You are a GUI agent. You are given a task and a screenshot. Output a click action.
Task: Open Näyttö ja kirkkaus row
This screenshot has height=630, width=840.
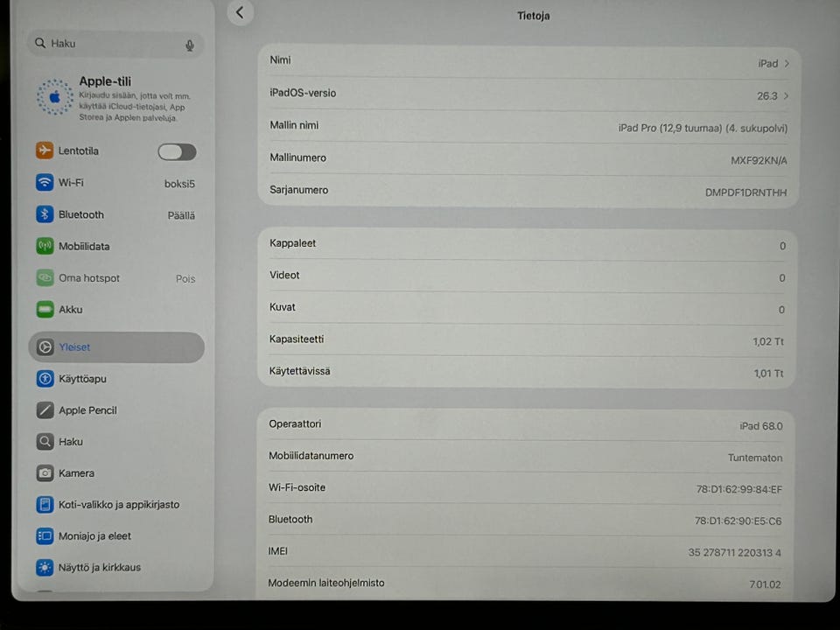[115, 567]
